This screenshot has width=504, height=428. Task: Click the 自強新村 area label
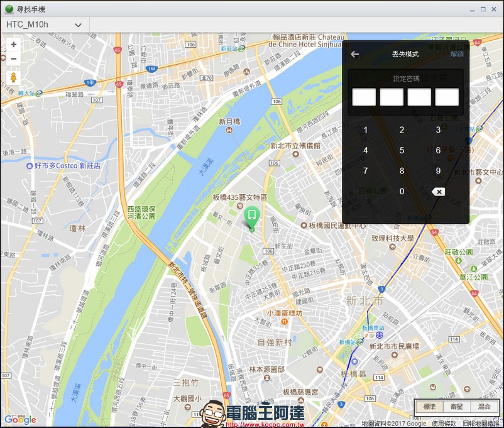[275, 343]
